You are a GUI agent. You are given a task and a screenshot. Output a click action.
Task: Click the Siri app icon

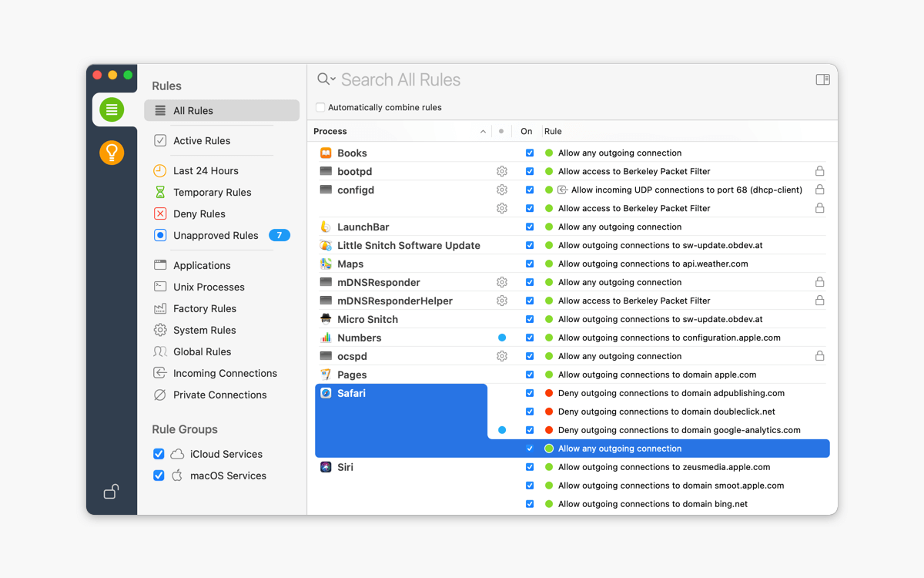326,467
